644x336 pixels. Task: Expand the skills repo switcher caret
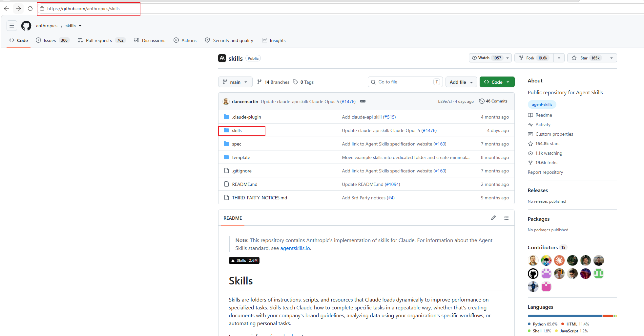[x=80, y=26]
